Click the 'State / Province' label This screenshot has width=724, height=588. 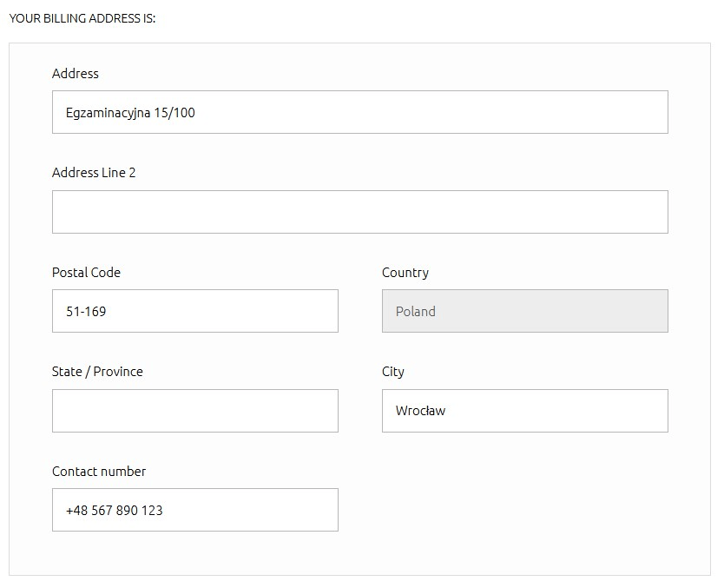tap(97, 372)
